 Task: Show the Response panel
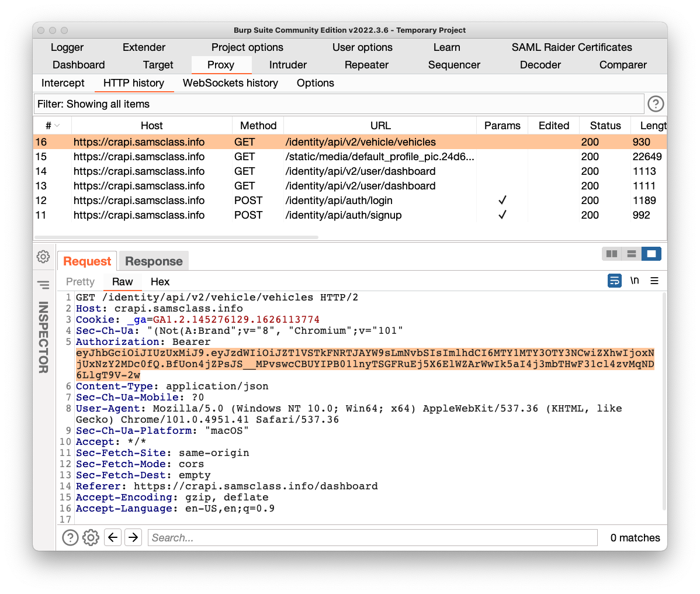point(154,261)
